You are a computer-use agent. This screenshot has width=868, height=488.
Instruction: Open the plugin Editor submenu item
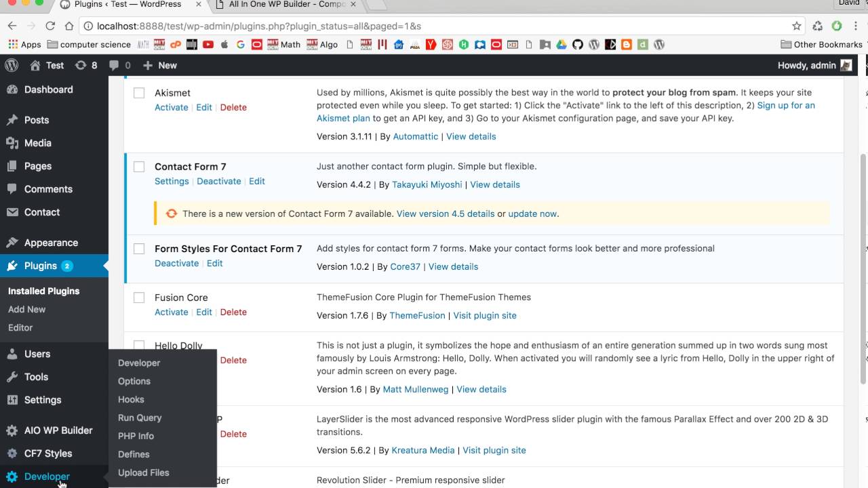coord(20,327)
